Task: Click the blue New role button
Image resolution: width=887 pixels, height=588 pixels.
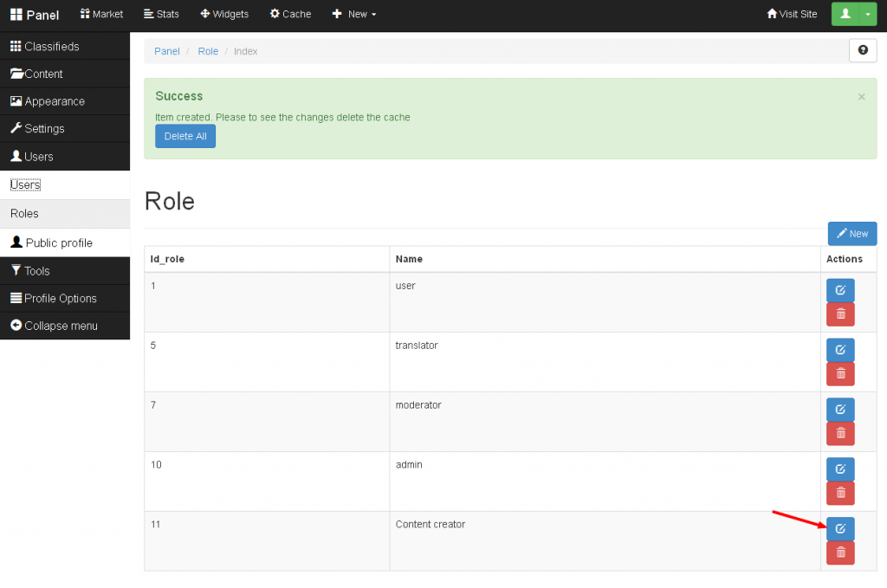Action: [x=851, y=234]
